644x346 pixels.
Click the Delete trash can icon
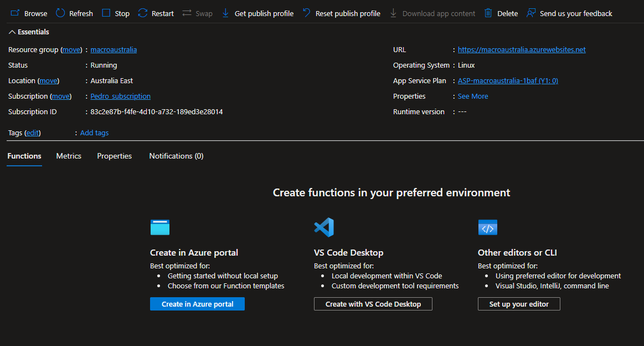click(x=488, y=13)
